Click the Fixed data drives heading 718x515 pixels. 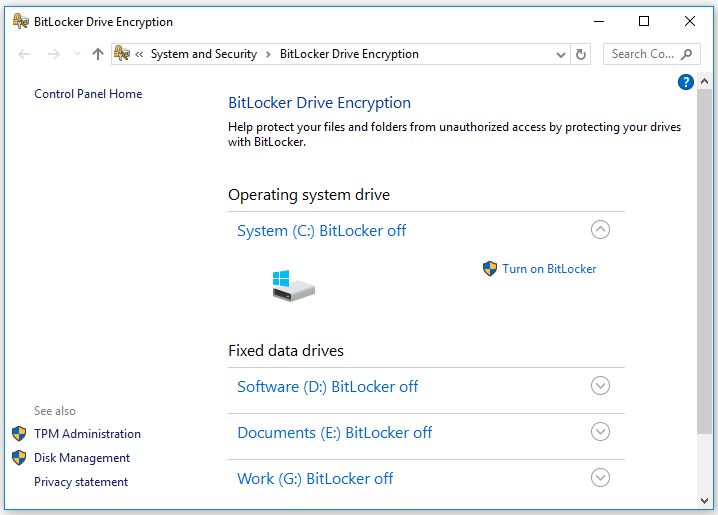[x=286, y=351]
